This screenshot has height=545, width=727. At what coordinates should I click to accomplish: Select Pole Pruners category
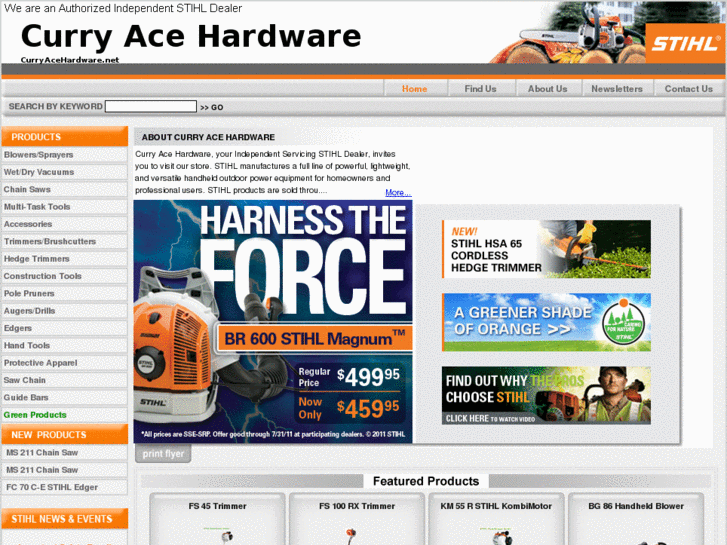click(64, 294)
